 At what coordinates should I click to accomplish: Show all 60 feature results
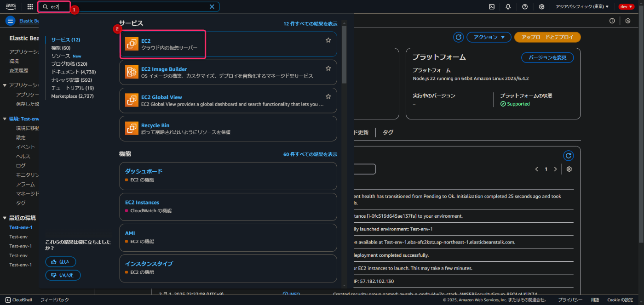tap(310, 154)
